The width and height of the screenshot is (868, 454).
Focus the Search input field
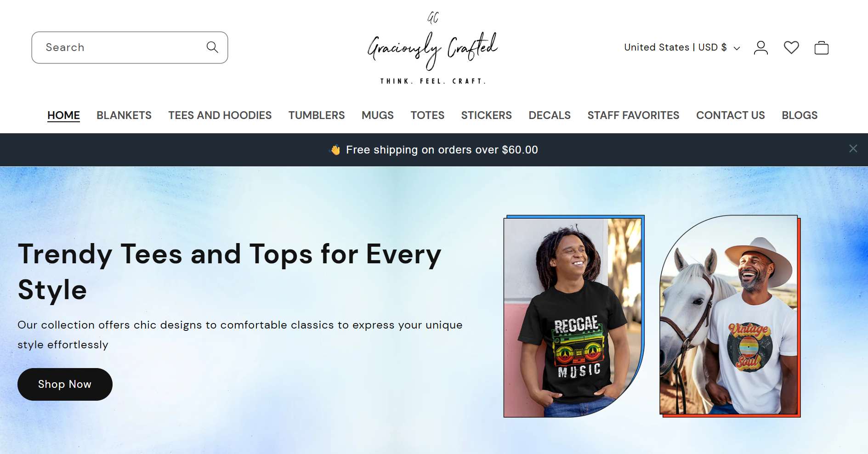click(x=130, y=47)
